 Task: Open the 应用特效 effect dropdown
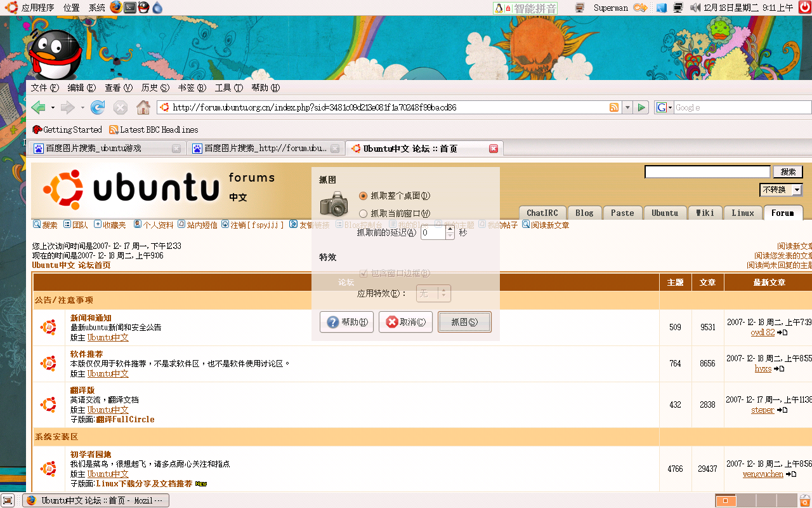(x=433, y=293)
